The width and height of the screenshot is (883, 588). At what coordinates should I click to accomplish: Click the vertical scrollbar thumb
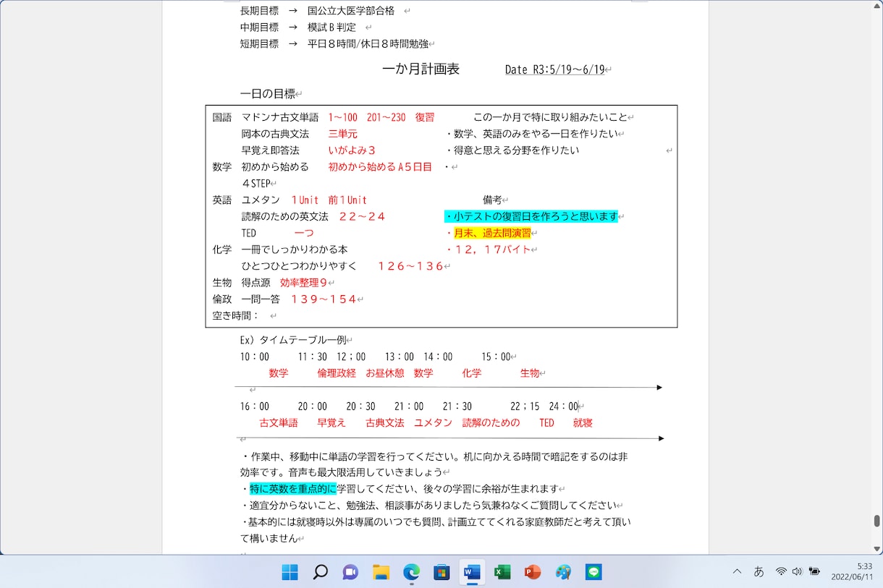[x=876, y=521]
